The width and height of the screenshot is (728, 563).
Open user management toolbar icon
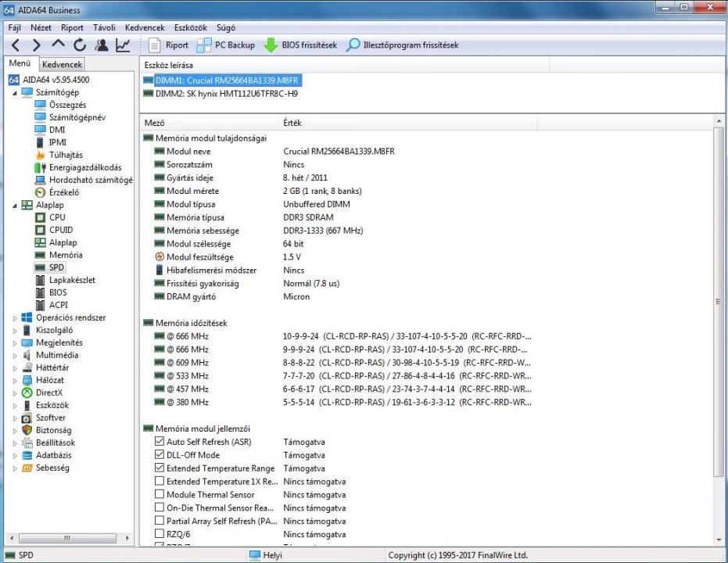(x=102, y=45)
